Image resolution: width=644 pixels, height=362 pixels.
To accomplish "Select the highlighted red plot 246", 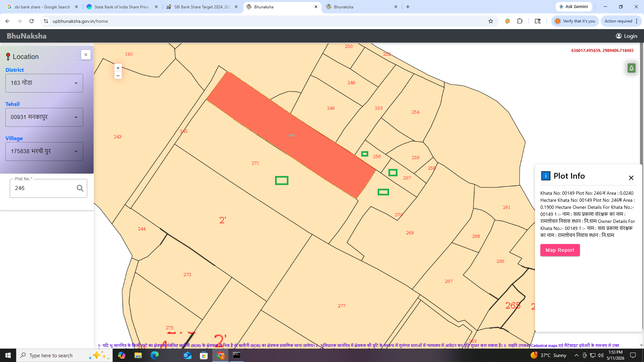I will pos(291,135).
